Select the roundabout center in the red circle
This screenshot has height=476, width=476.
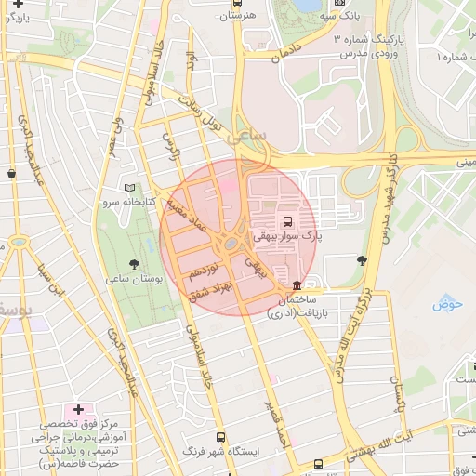point(231,243)
